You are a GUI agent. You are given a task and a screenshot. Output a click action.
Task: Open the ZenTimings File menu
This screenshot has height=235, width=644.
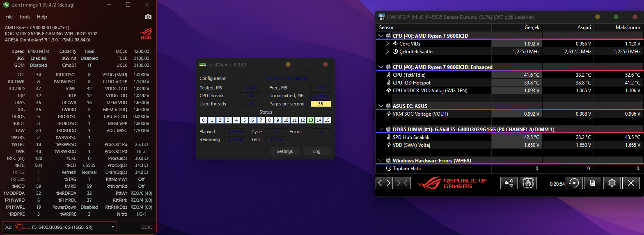click(9, 17)
